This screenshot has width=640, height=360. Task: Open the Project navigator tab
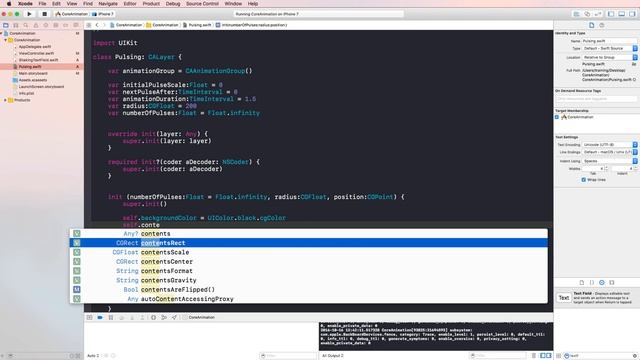(x=6, y=25)
